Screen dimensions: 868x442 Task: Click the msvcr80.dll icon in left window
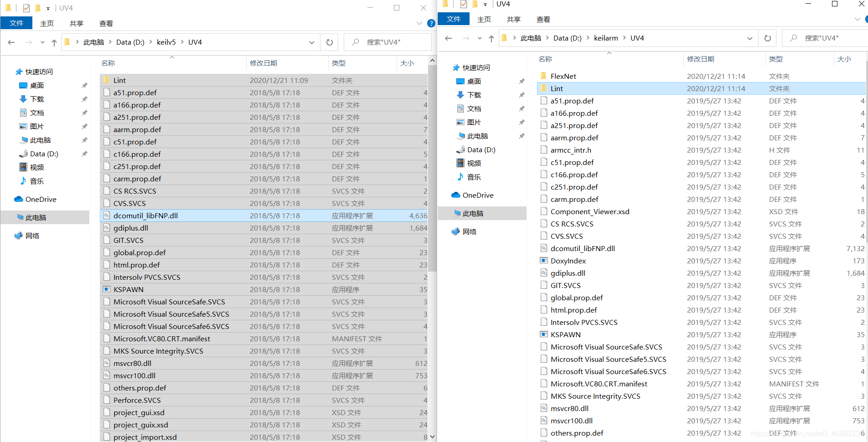107,363
